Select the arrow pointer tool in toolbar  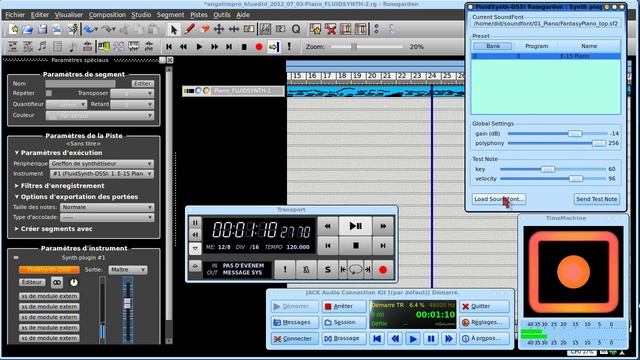click(x=173, y=29)
